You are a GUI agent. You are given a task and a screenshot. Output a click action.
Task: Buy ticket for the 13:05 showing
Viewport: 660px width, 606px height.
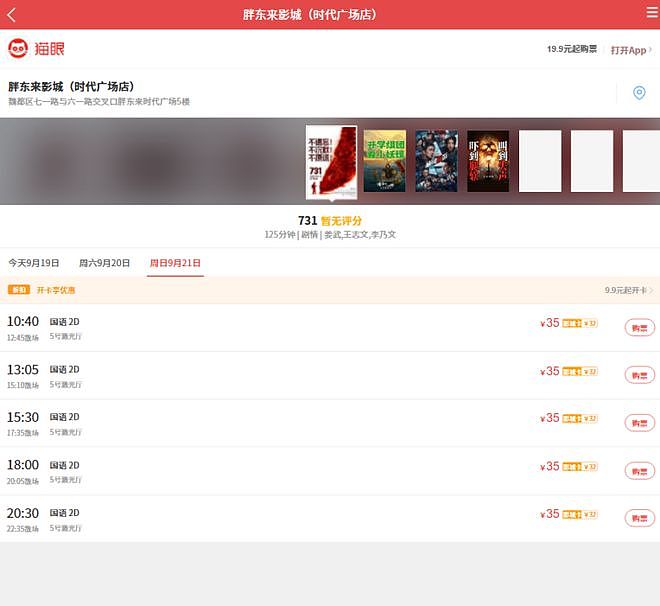click(x=639, y=375)
